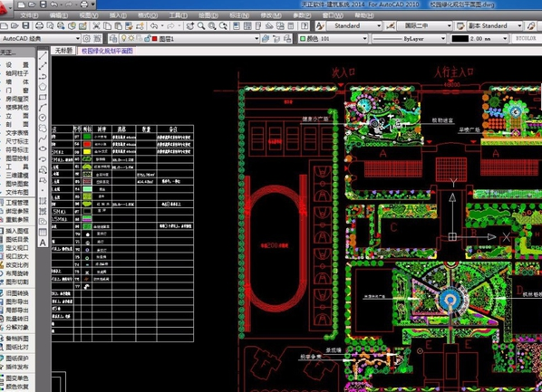Click the red layer color swatch before 图层1
This screenshot has height=392, width=542.
point(154,39)
